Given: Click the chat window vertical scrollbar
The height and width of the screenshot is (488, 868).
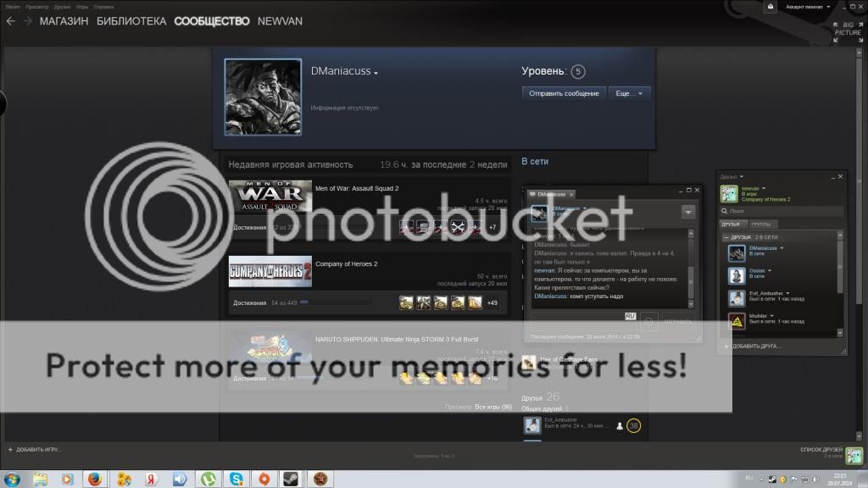Looking at the screenshot, I should [691, 269].
